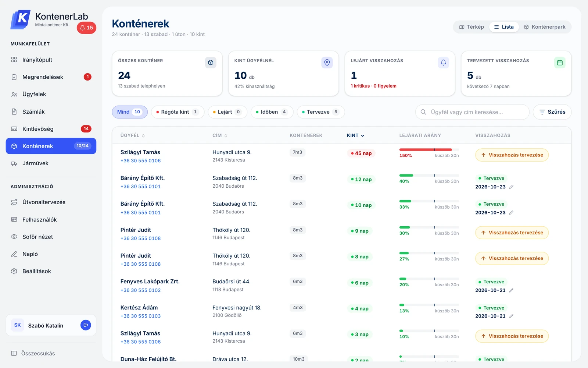Plan return for the 3 nap row
The height and width of the screenshot is (368, 588).
click(x=512, y=336)
